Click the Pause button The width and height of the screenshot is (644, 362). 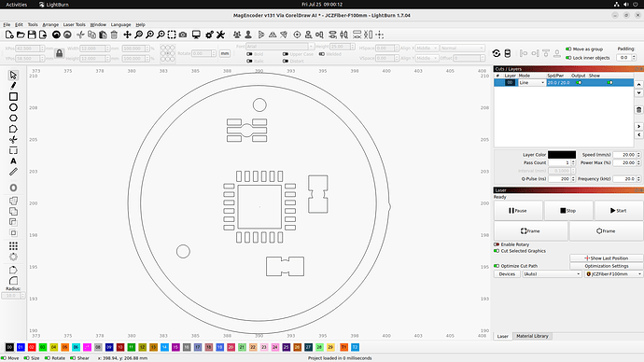(518, 211)
